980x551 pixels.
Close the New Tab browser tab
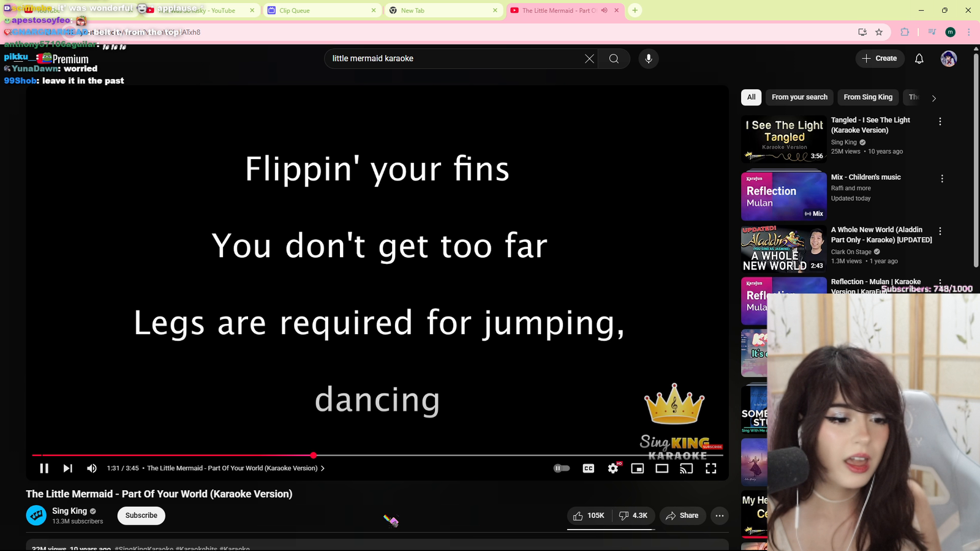495,10
